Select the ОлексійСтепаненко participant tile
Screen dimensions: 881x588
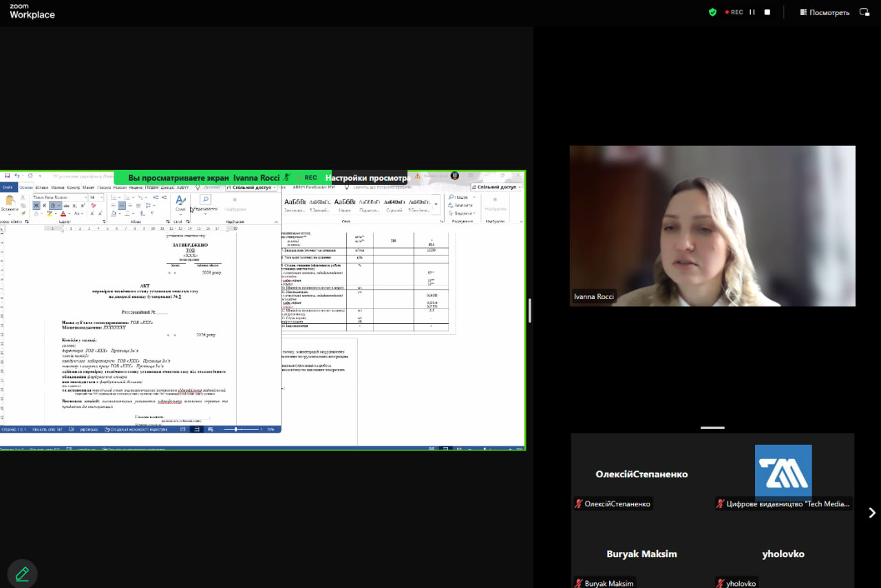[641, 475]
